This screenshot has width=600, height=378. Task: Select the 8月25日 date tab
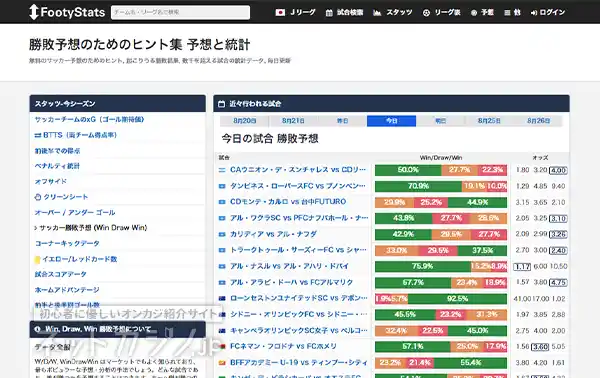click(489, 121)
